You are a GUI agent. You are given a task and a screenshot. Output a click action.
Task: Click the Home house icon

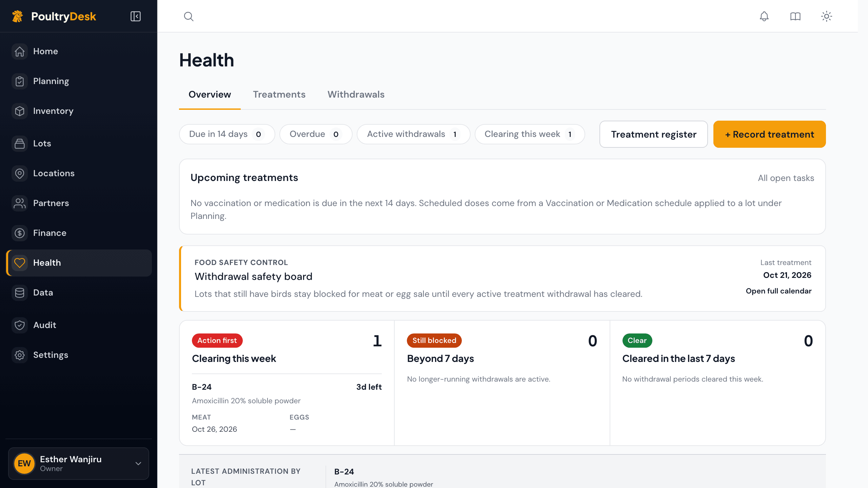coord(20,52)
